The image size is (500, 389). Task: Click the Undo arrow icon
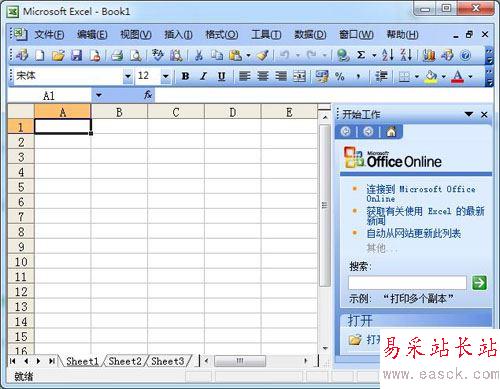point(284,55)
